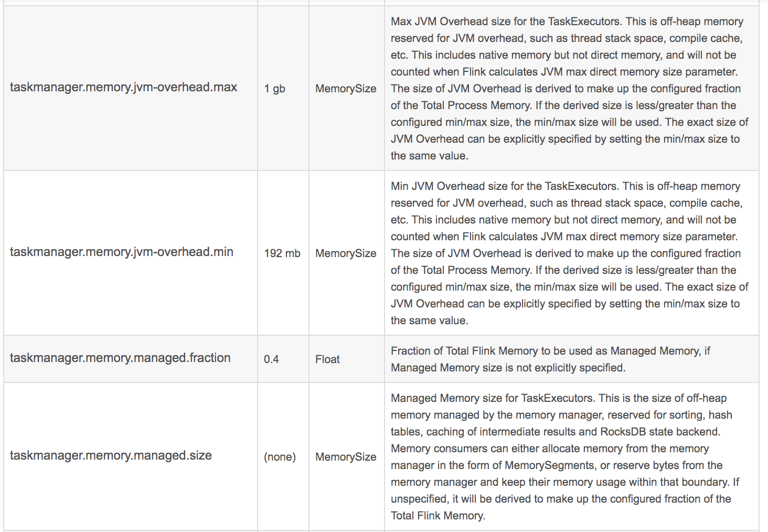
Task: Click the word 'MemorySegments' in the description
Action: (x=555, y=465)
